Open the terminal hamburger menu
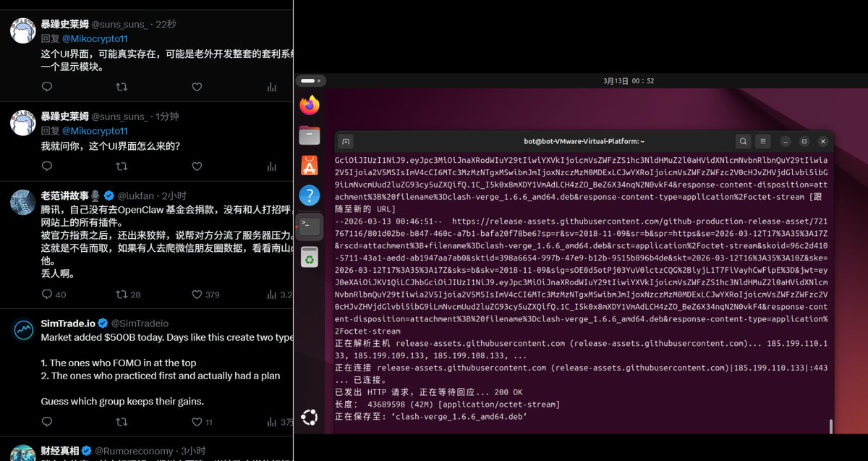Viewport: 868px width, 461px height. pos(762,141)
